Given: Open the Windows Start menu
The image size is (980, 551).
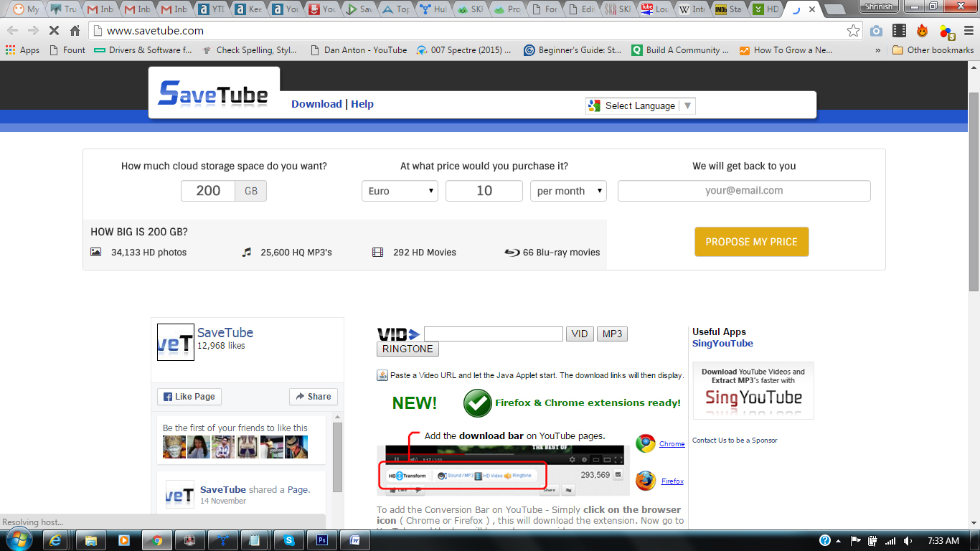Looking at the screenshot, I should click(18, 540).
